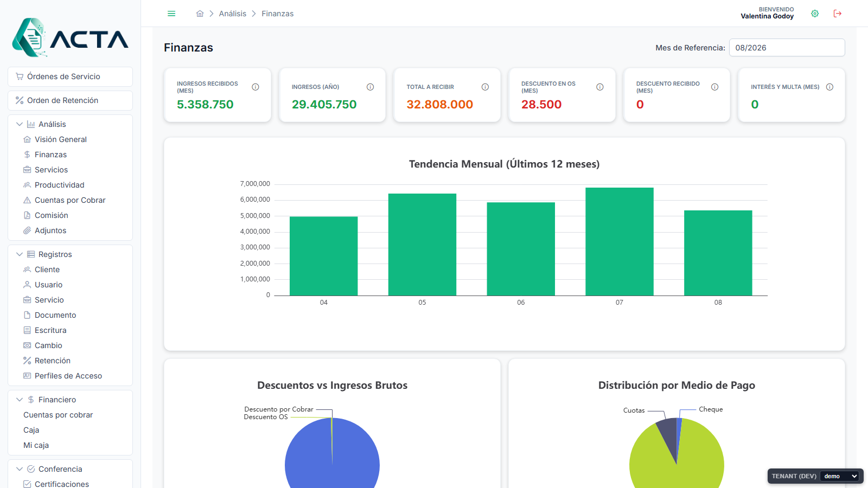
Task: Open Órdenes de Servicio page
Action: tap(71, 76)
